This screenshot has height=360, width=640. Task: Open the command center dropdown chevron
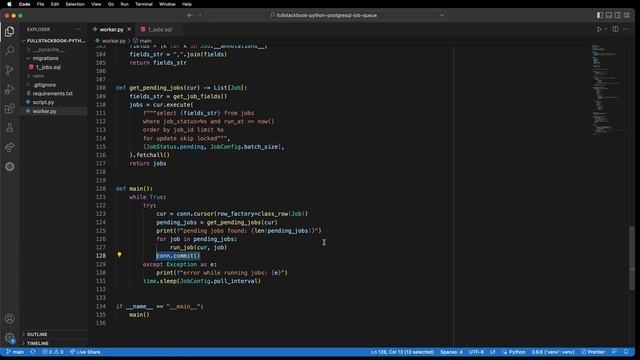(x=442, y=15)
